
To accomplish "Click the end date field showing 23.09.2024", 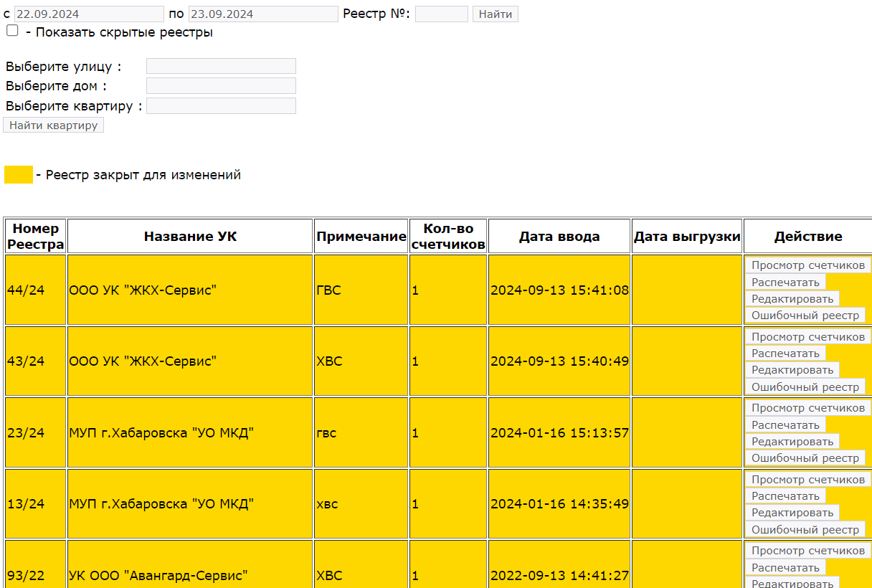I will coord(263,14).
